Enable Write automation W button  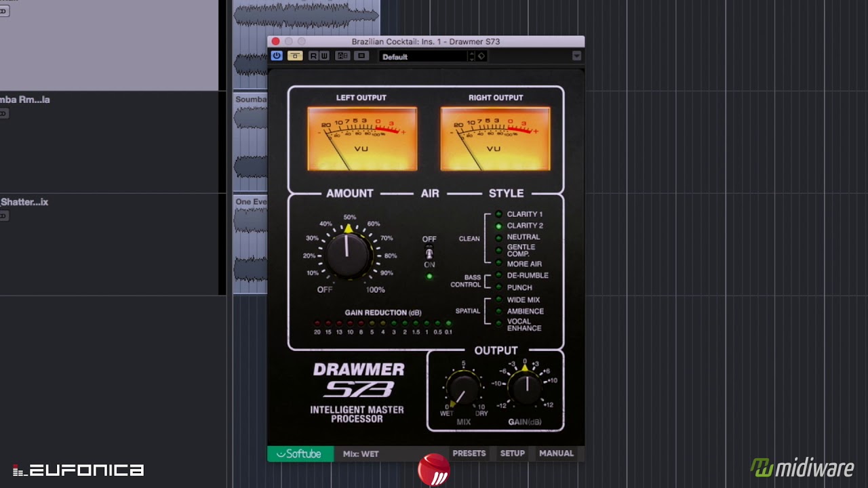(324, 56)
